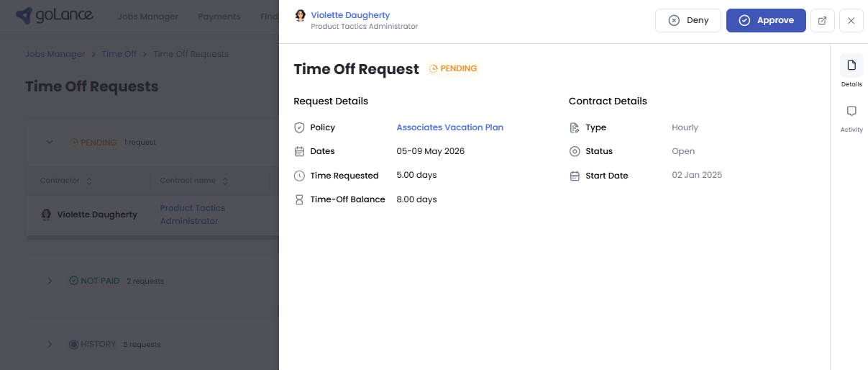Open Associates Vacation Plan policy link
The image size is (868, 370).
click(449, 127)
